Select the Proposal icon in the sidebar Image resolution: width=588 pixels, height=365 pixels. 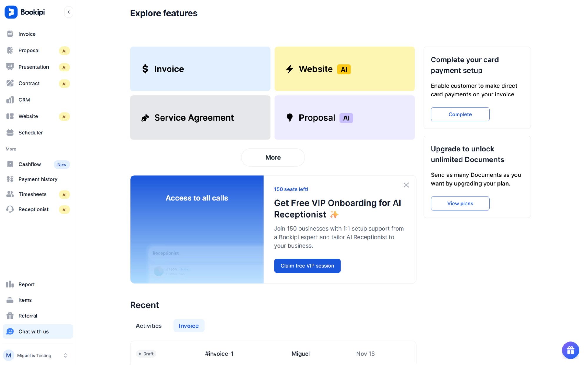point(10,50)
